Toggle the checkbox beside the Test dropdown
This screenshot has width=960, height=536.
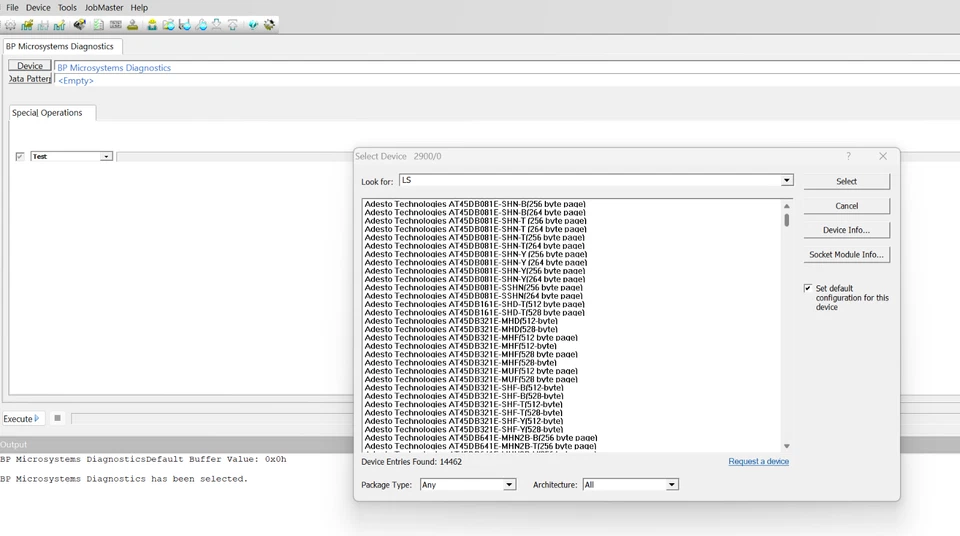[x=20, y=157]
